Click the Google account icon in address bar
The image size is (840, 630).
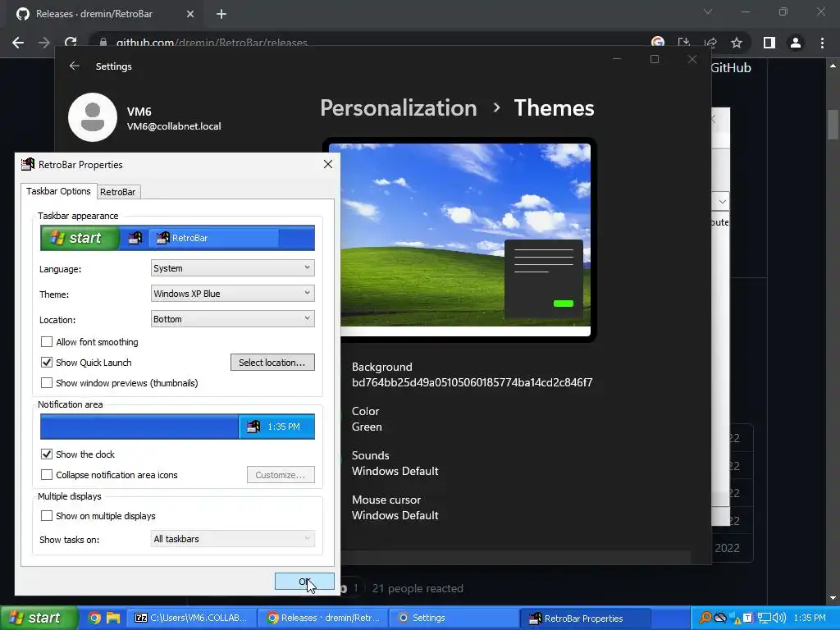[658, 43]
